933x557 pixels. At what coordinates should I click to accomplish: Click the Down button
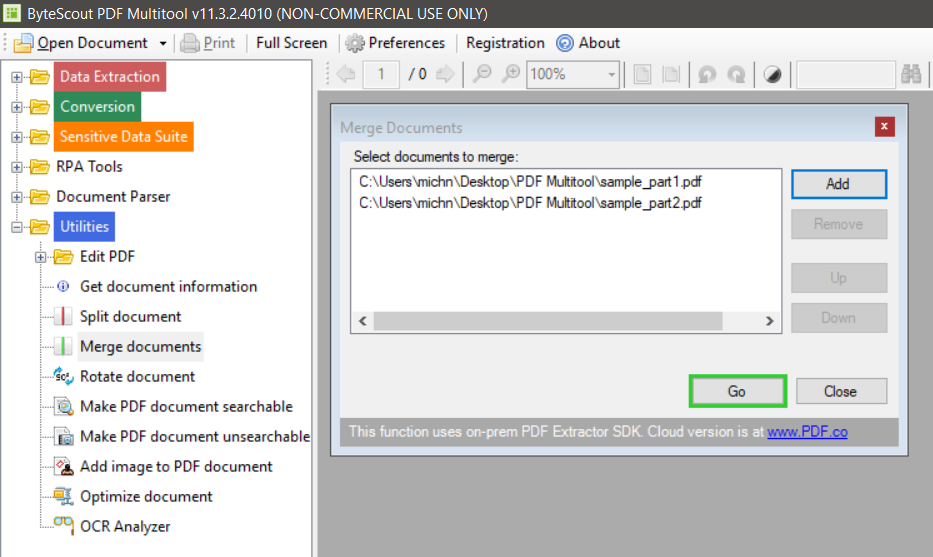[838, 318]
